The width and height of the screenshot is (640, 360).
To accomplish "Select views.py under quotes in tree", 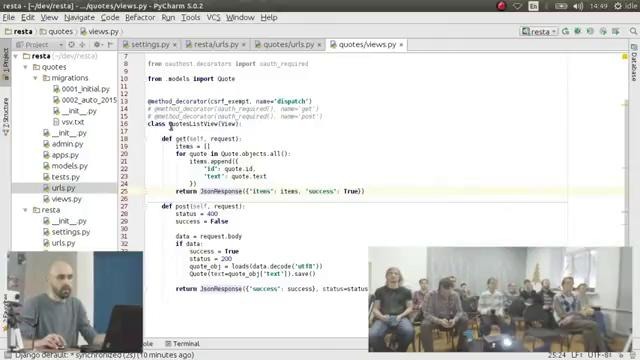I will click(62, 199).
